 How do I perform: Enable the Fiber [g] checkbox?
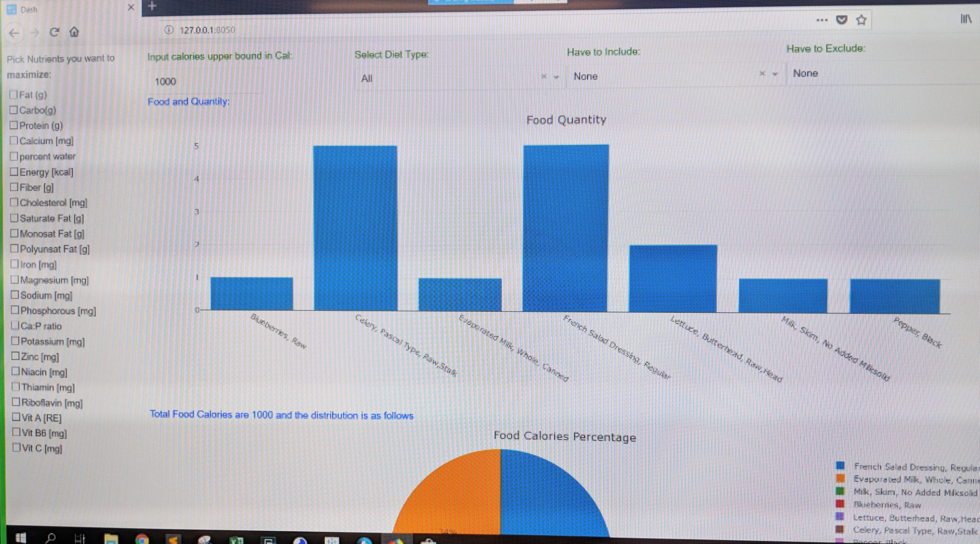[x=14, y=187]
